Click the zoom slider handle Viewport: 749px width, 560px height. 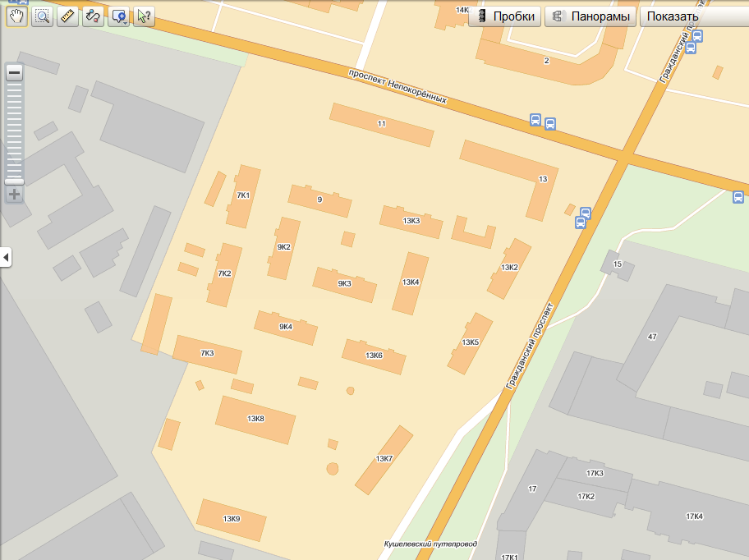pos(14,181)
